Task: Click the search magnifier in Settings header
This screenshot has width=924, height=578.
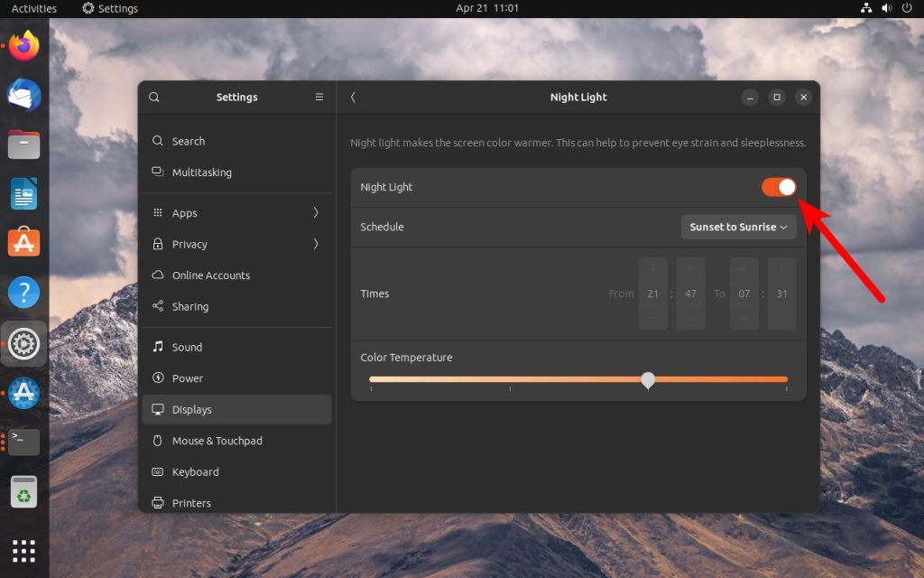Action: [153, 98]
